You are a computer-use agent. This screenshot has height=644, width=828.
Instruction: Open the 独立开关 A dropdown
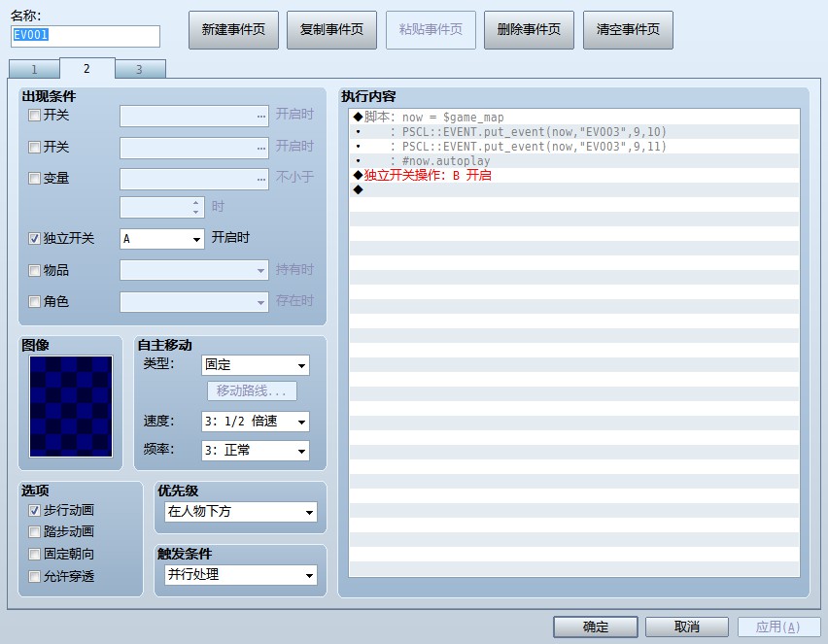[x=162, y=239]
